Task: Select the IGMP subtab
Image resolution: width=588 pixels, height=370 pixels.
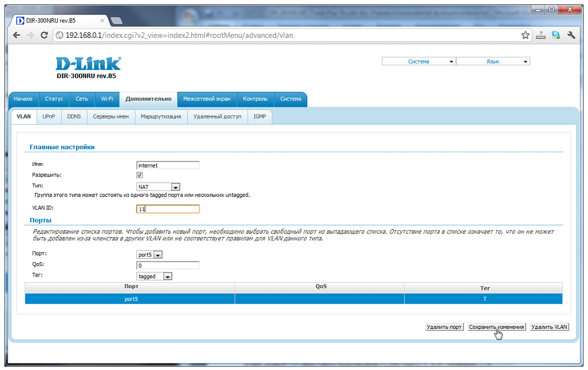Action: pyautogui.click(x=260, y=117)
